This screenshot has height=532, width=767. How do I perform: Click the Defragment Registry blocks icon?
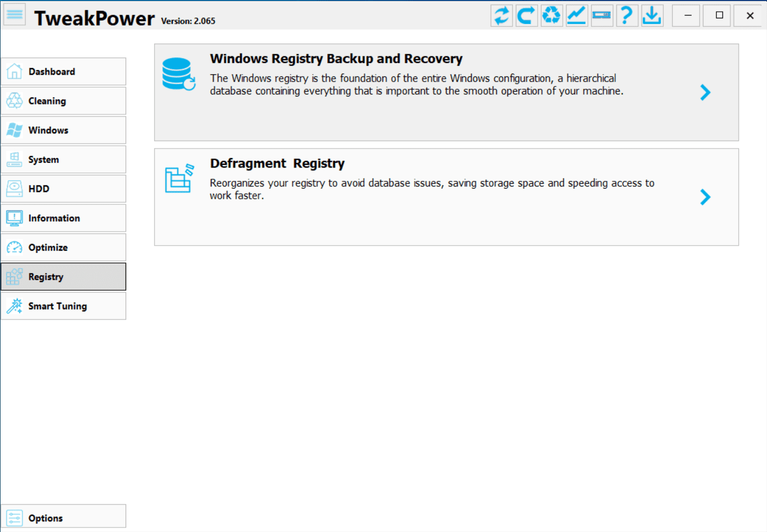tap(179, 178)
